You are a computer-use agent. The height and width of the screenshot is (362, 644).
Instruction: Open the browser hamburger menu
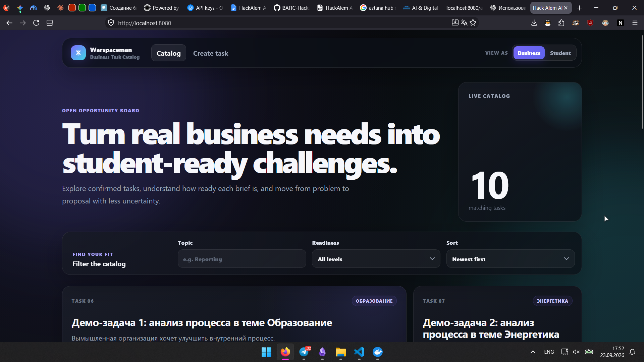coord(635,23)
